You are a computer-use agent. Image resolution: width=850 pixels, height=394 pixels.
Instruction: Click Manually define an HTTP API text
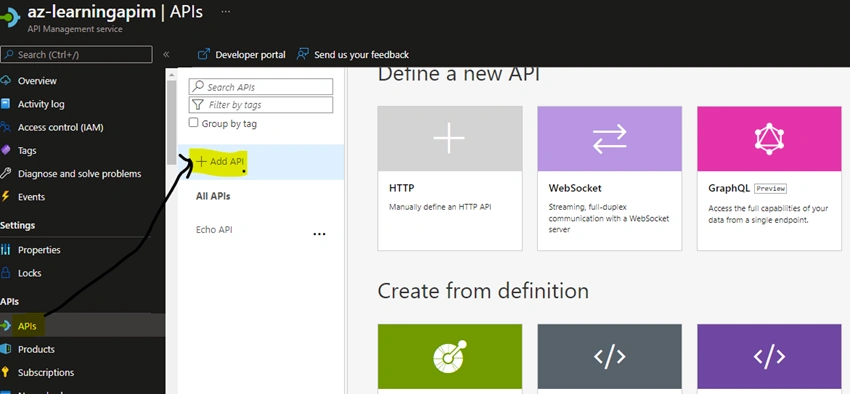[x=440, y=207]
